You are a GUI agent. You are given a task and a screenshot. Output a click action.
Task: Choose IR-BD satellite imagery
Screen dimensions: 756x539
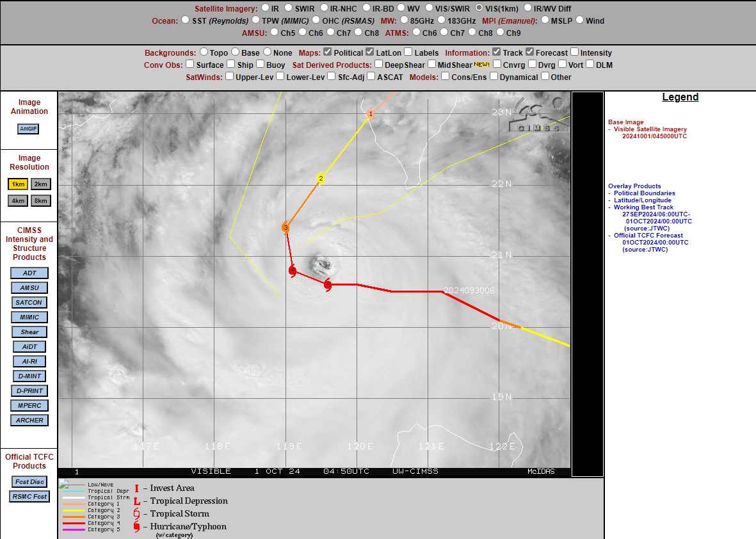(x=366, y=8)
